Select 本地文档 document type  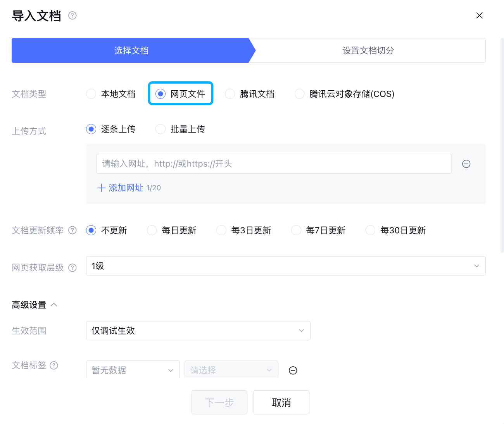[x=91, y=94]
